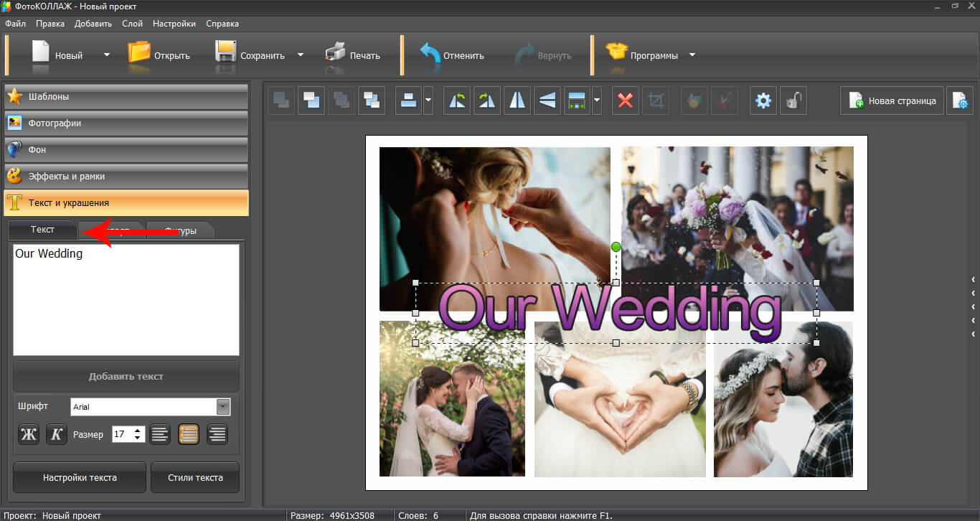Click the Новая страница button
This screenshot has width=980, height=521.
(892, 100)
